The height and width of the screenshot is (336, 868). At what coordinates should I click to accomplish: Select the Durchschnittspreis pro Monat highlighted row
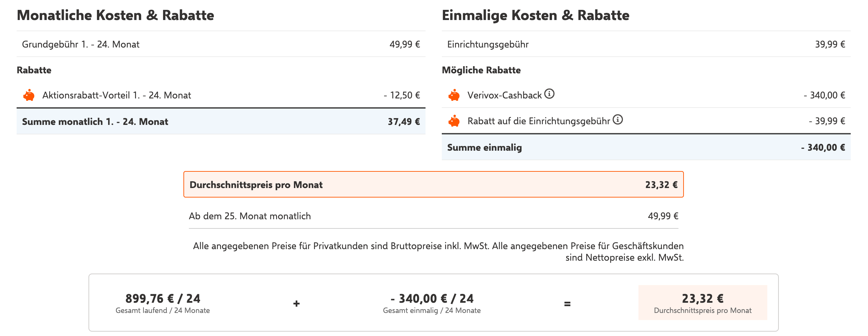click(x=433, y=184)
